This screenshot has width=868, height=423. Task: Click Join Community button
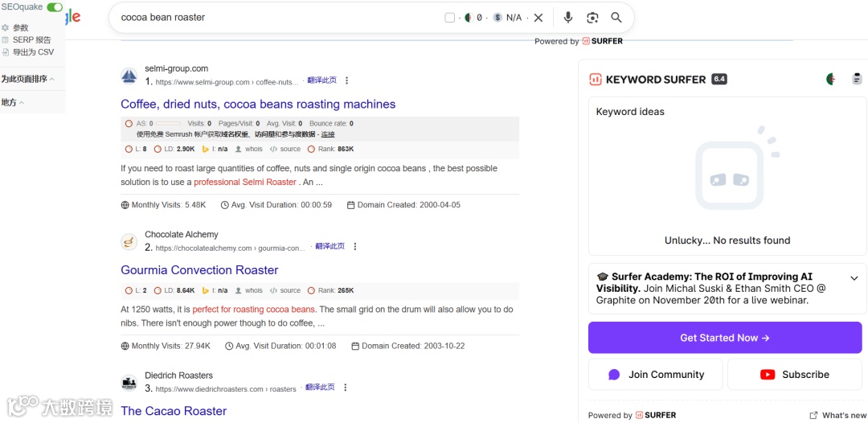656,374
